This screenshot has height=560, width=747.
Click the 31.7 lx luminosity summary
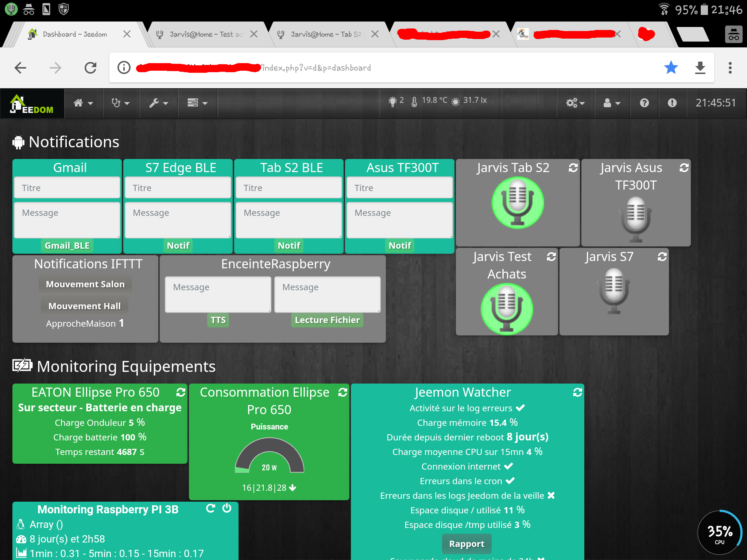tap(469, 101)
